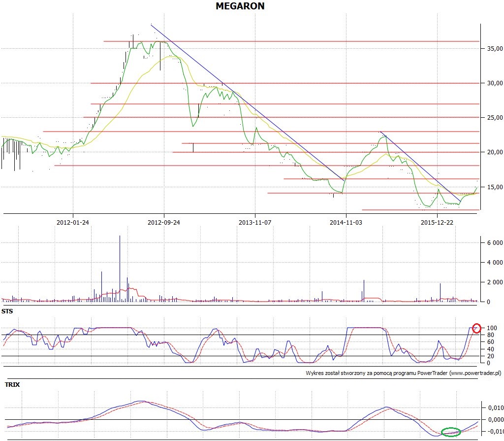
Task: Click the 2 000 volume axis label
Action: [495, 282]
